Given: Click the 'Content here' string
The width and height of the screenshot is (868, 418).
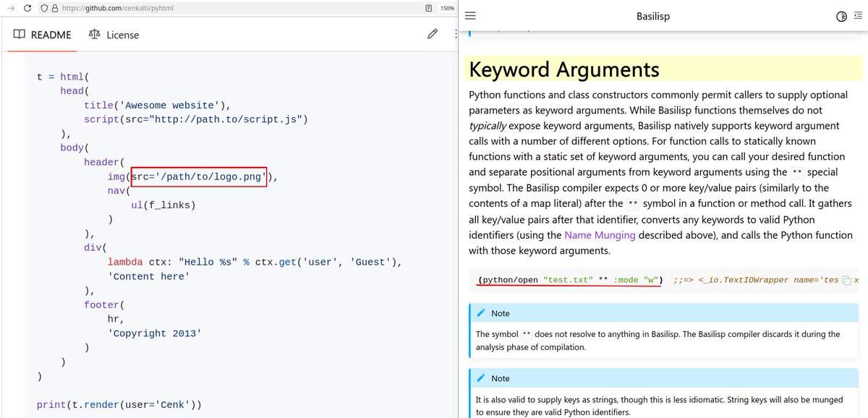Looking at the screenshot, I should (x=149, y=276).
